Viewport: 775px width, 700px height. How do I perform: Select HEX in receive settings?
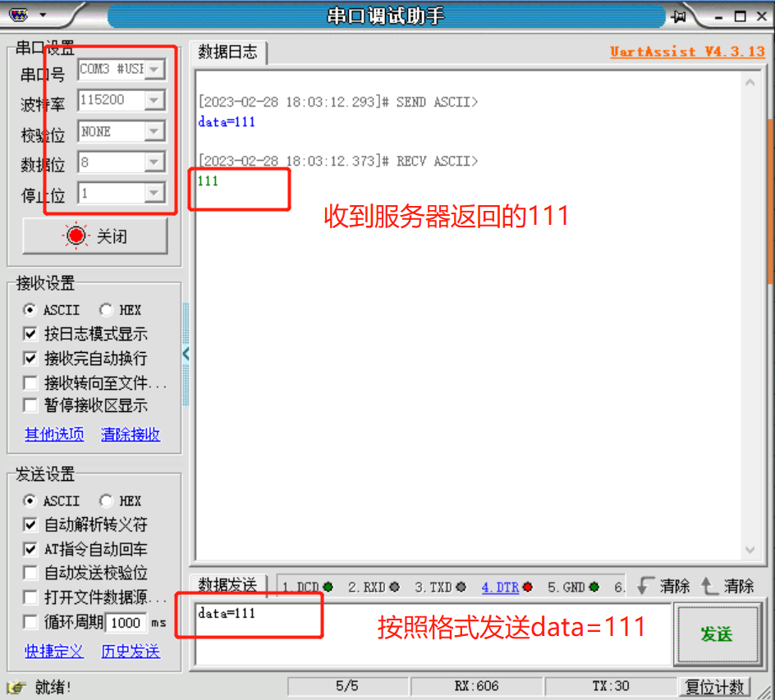pyautogui.click(x=106, y=309)
